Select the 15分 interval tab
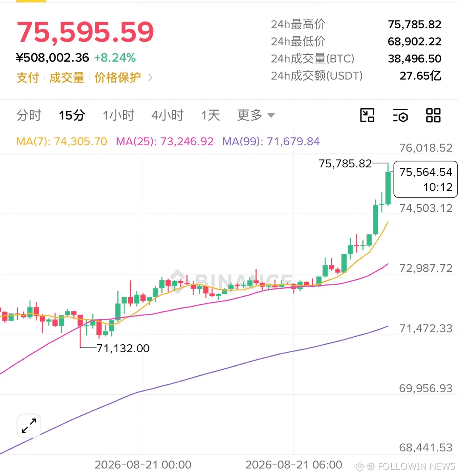This screenshot has height=476, width=458. click(x=72, y=115)
